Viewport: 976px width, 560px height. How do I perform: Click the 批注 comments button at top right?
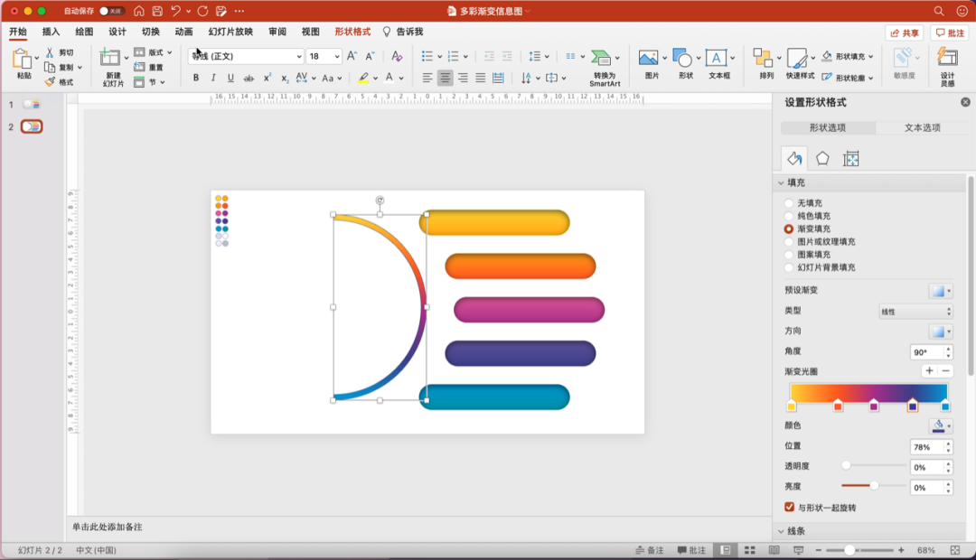950,33
